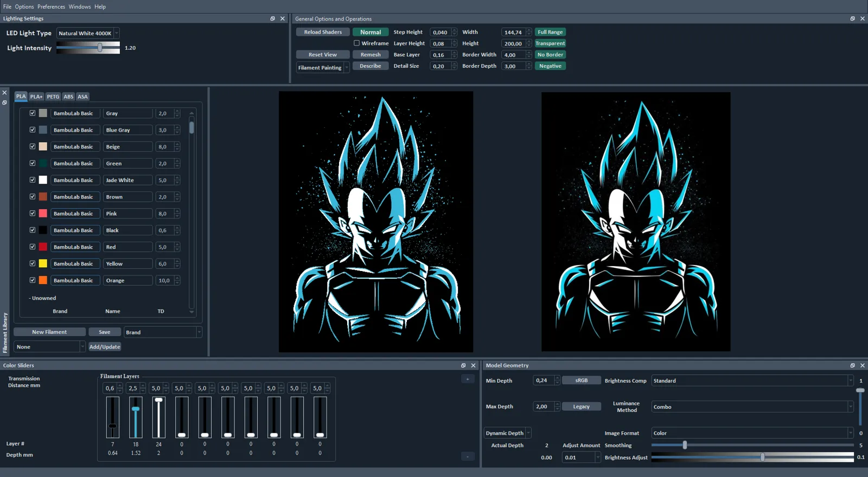Float the Filament Library side panel
868x477 pixels.
[4, 102]
